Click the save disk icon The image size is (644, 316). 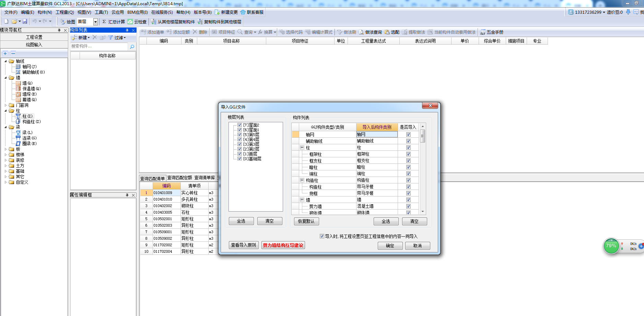pyautogui.click(x=25, y=21)
